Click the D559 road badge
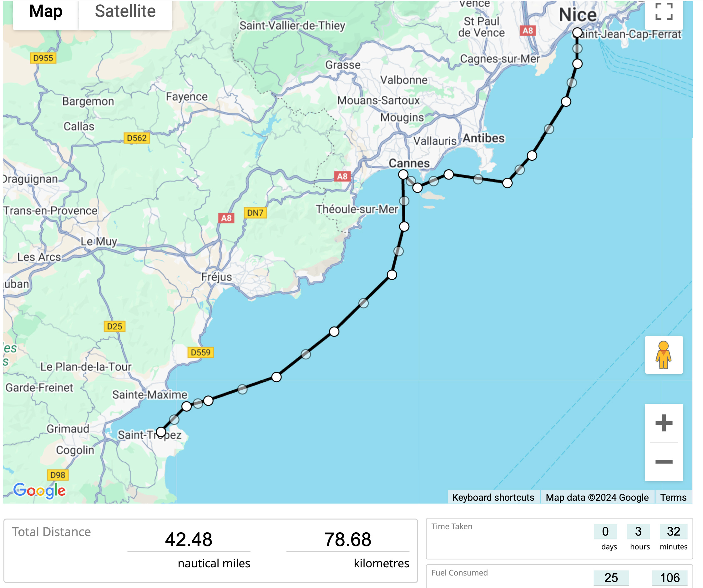Viewport: 703px width, 588px height. (x=201, y=352)
